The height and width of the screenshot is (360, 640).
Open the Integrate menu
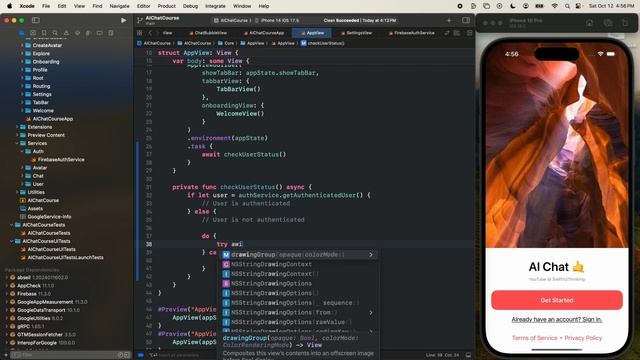point(215,6)
